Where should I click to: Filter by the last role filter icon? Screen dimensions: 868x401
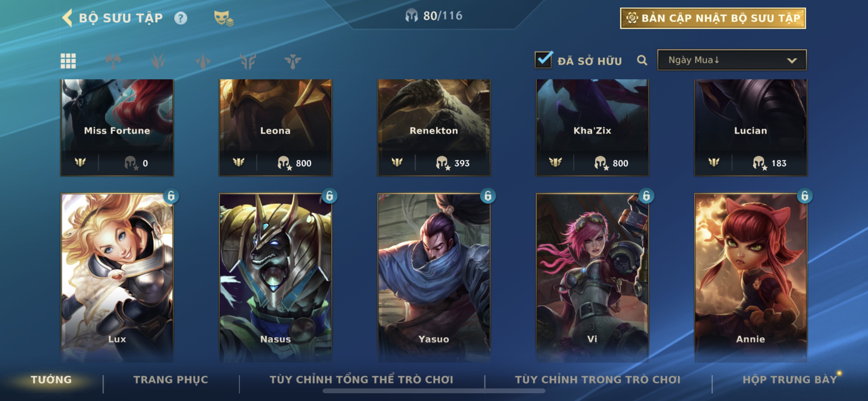click(x=293, y=61)
